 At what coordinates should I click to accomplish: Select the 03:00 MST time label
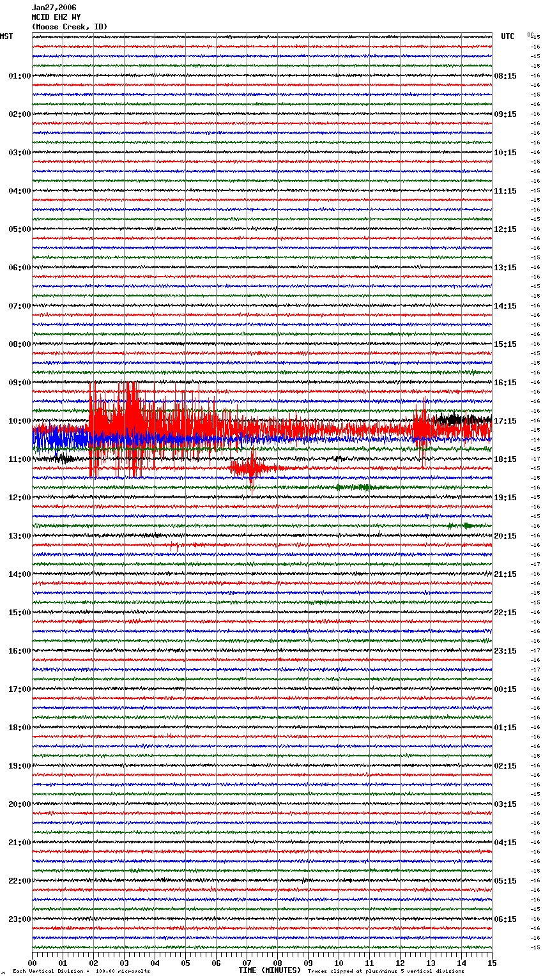[x=20, y=153]
